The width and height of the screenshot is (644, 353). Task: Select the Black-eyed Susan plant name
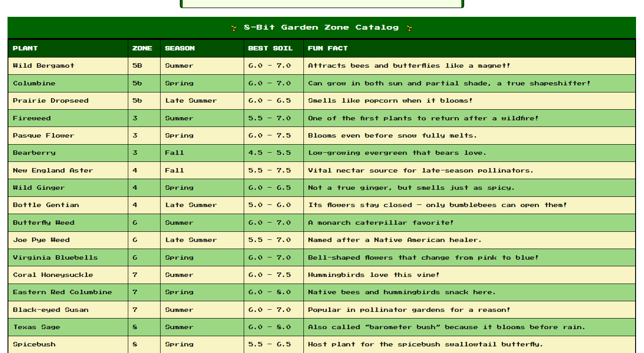[x=50, y=310]
